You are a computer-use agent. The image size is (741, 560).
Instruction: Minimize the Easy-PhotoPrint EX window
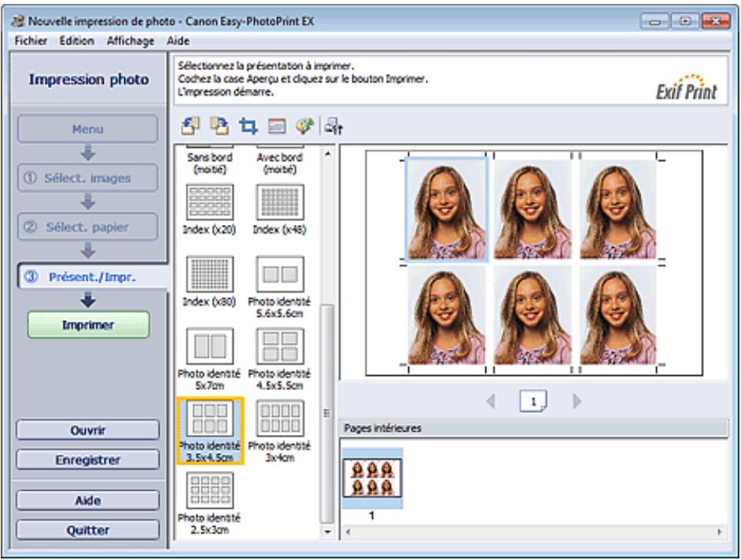pyautogui.click(x=654, y=21)
